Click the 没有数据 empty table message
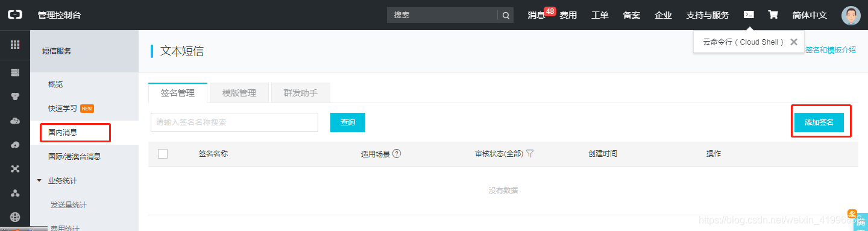This screenshot has height=231, width=868. [x=503, y=191]
